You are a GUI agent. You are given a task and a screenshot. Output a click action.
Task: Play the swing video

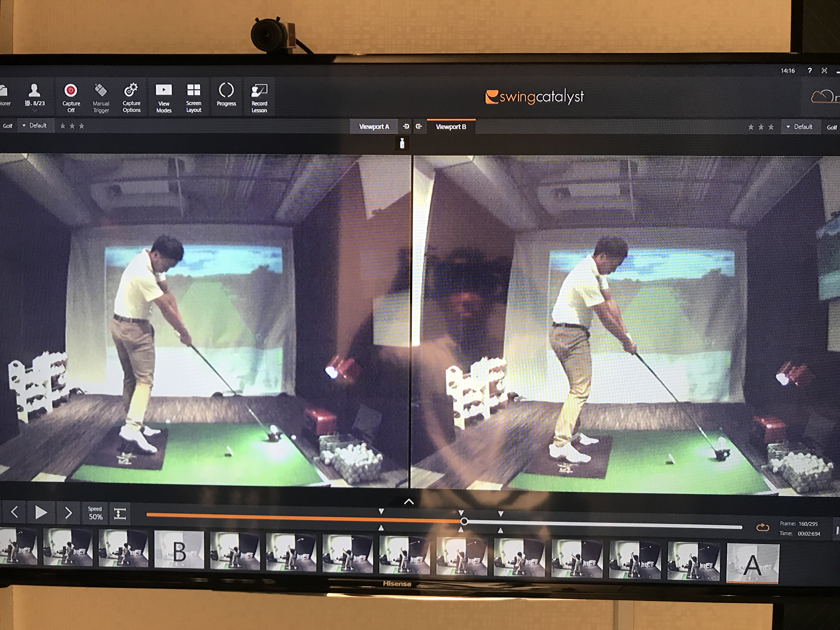(x=41, y=513)
